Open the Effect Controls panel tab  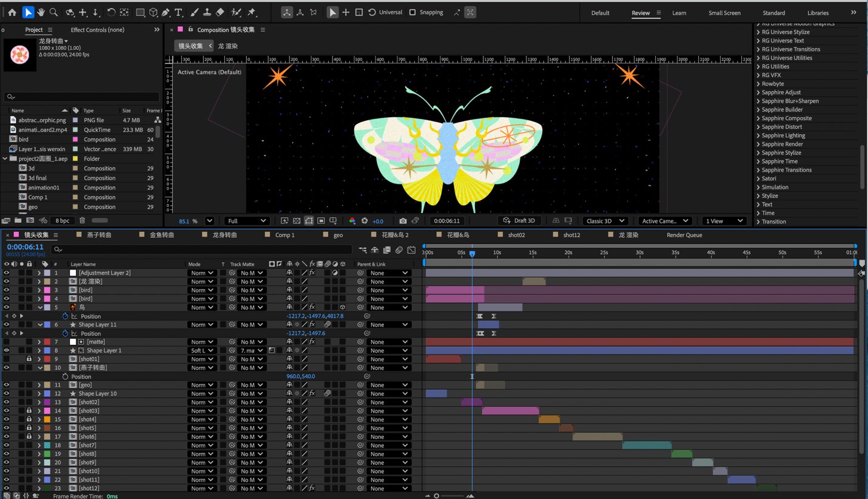coord(98,30)
